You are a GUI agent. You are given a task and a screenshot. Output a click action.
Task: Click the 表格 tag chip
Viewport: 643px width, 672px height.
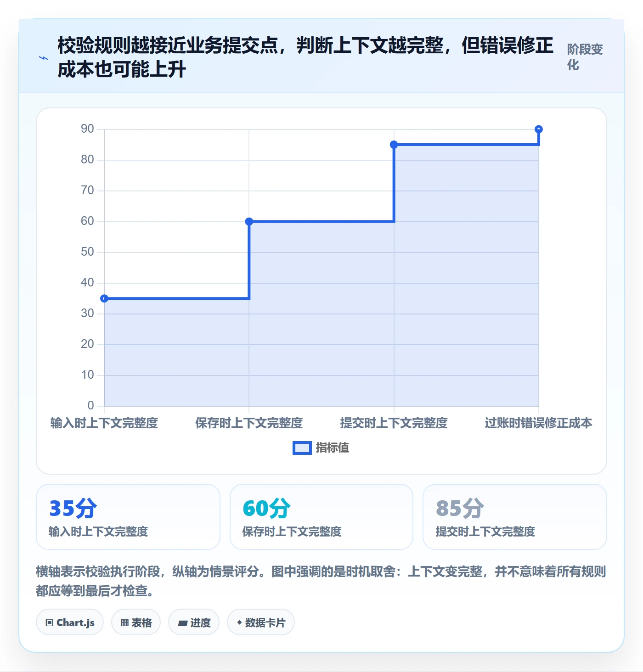pos(136,622)
